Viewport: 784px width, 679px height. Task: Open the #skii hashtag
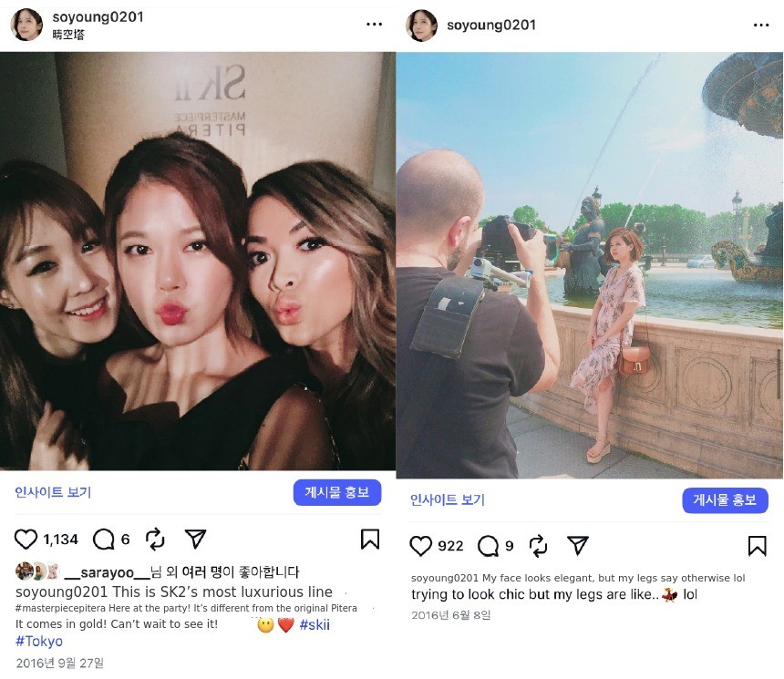click(315, 624)
